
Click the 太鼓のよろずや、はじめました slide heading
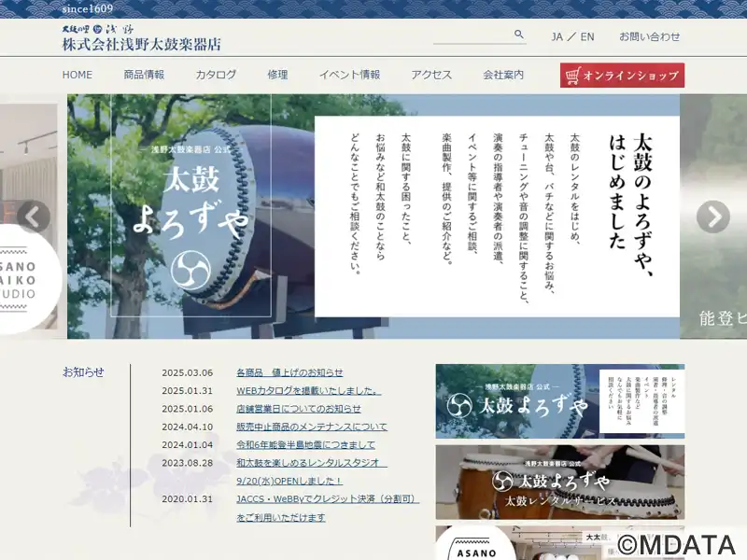[x=631, y=204]
